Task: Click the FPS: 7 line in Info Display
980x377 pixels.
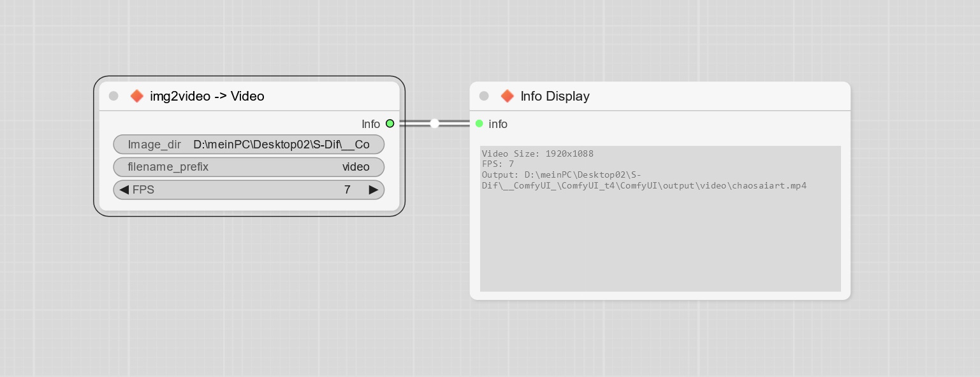Action: tap(498, 164)
